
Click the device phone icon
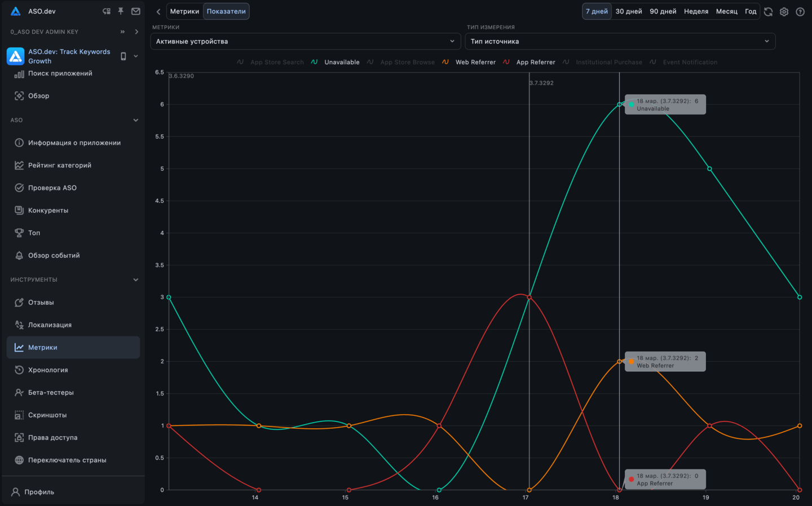click(x=123, y=56)
